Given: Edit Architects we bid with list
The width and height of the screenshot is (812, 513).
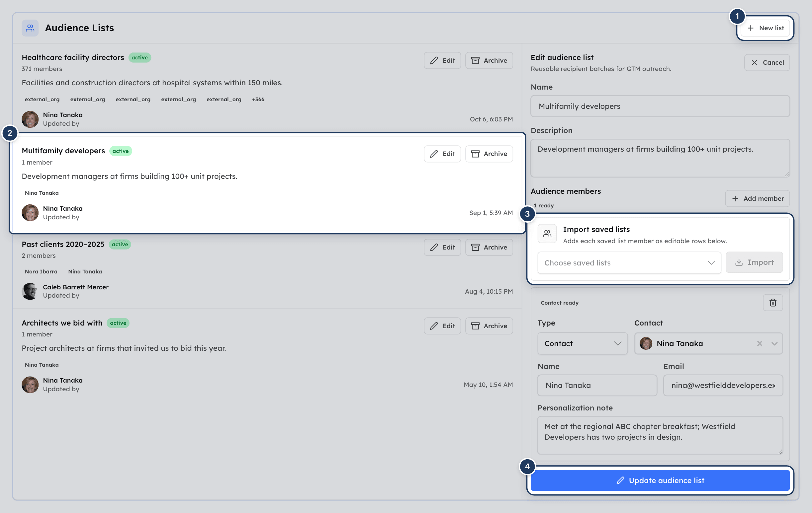Looking at the screenshot, I should tap(442, 326).
